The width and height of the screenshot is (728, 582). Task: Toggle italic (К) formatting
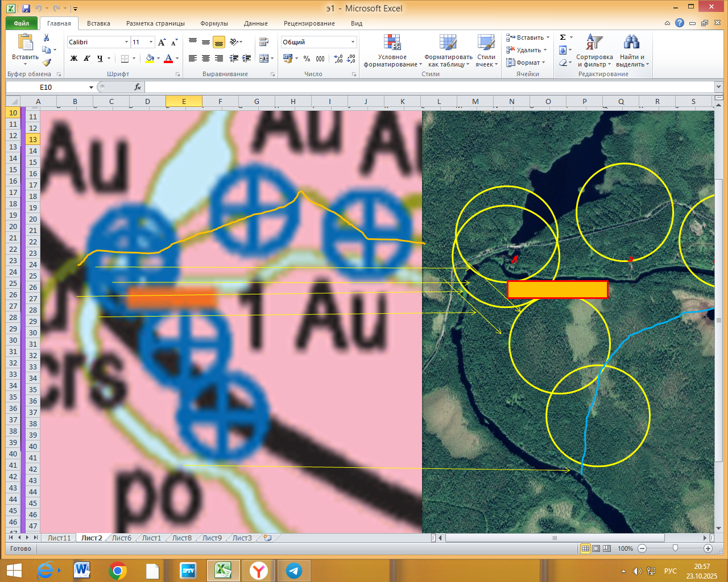[x=87, y=59]
